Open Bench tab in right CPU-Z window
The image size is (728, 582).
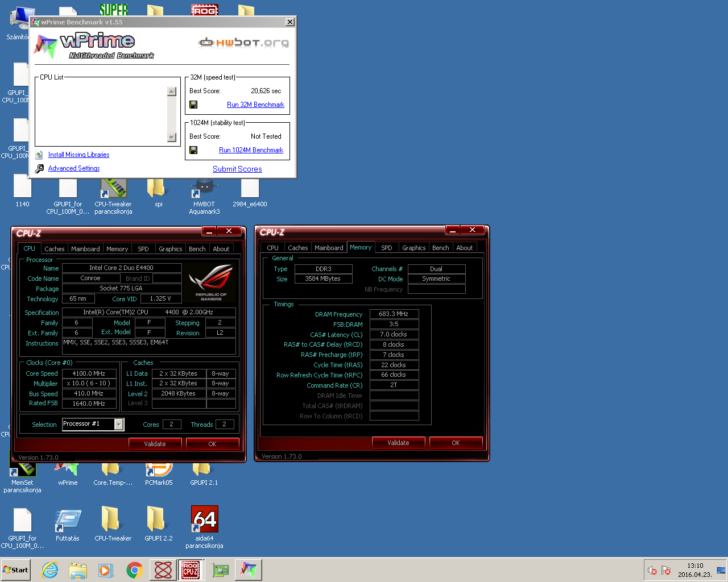point(441,248)
